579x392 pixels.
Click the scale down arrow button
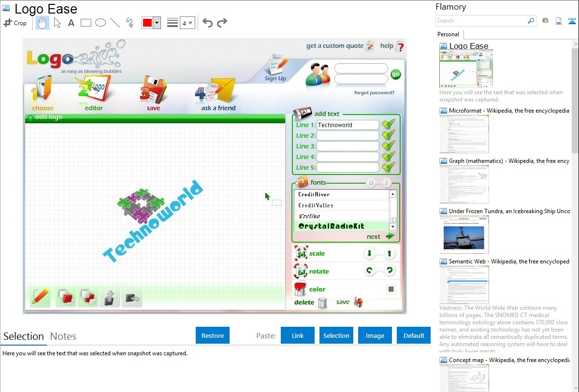[x=369, y=253]
